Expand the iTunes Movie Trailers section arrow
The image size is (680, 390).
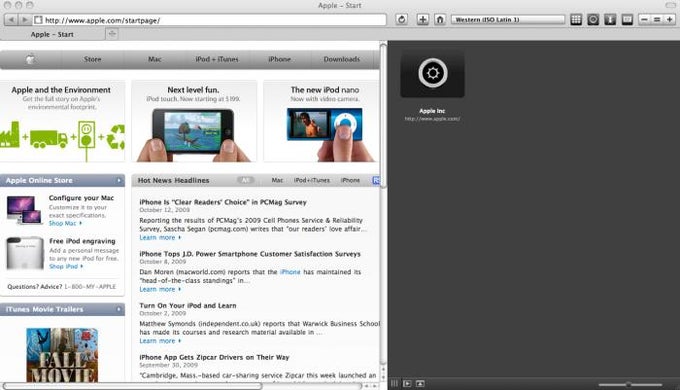pos(119,309)
